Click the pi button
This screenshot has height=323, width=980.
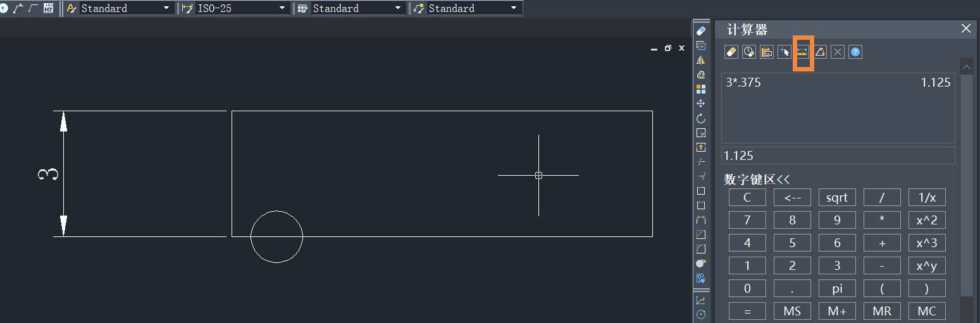tap(837, 288)
